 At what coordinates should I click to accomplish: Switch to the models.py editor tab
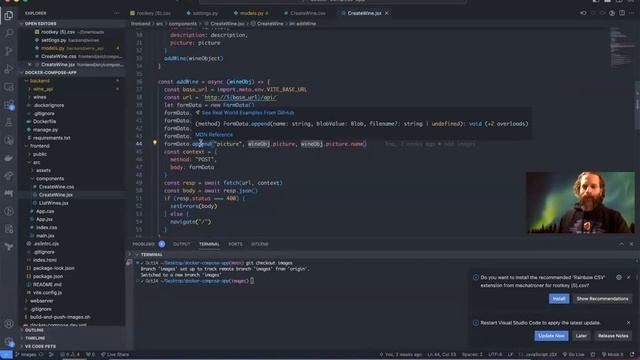(251, 13)
